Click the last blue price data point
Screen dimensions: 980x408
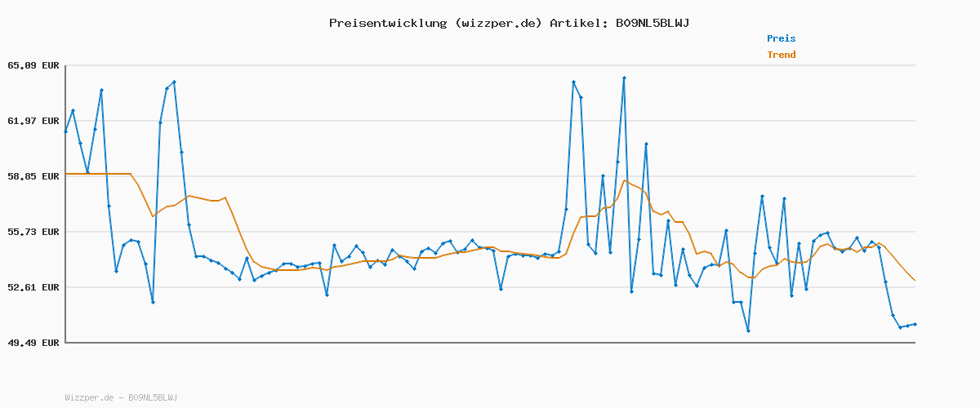[x=915, y=324]
